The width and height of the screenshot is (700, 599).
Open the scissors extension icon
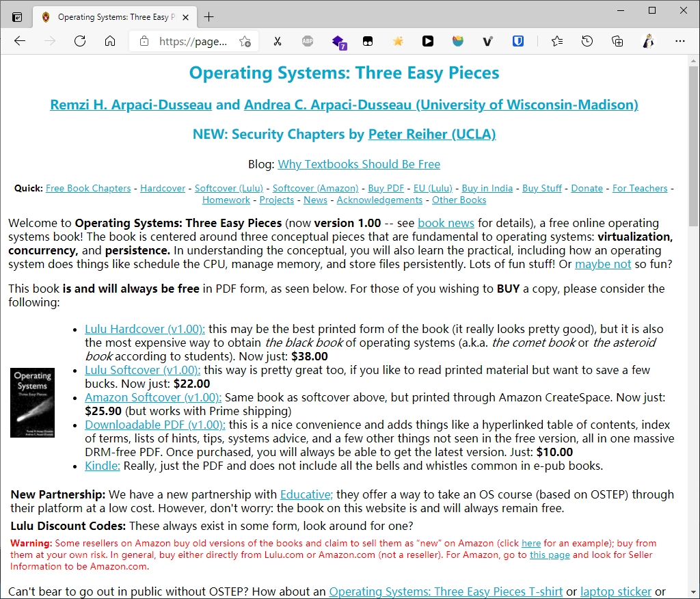click(x=278, y=42)
